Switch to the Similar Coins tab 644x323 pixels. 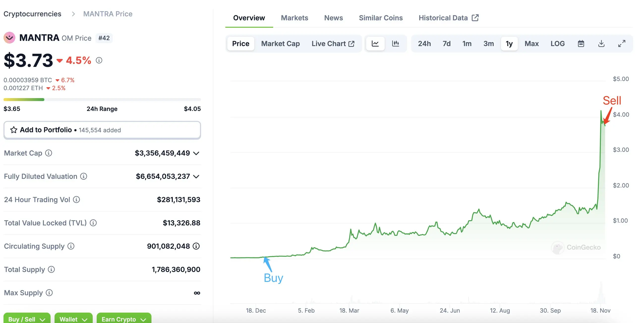point(381,18)
